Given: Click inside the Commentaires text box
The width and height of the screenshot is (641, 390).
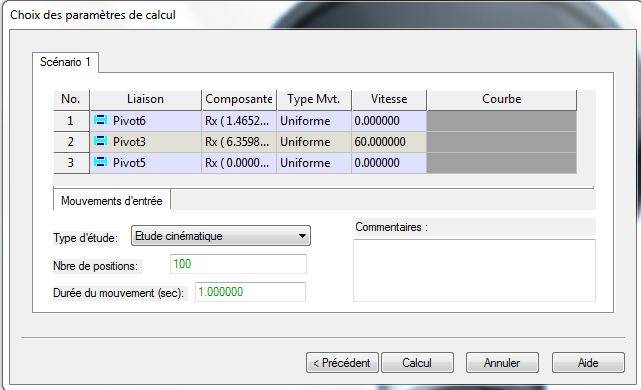Looking at the screenshot, I should [474, 270].
